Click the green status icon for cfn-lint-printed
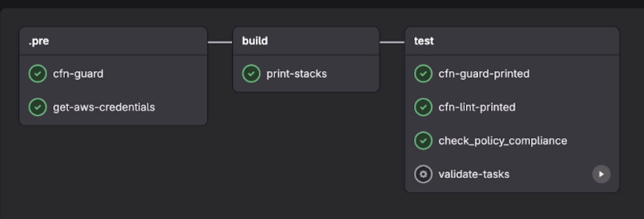 [423, 107]
